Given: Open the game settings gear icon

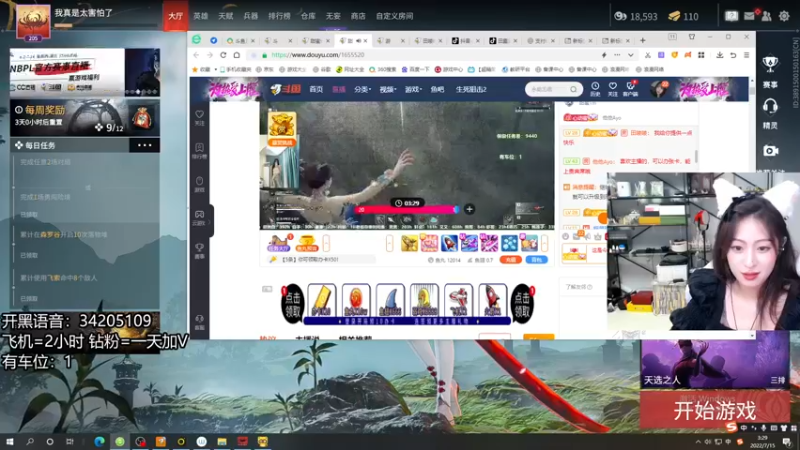Looking at the screenshot, I should pos(784,16).
